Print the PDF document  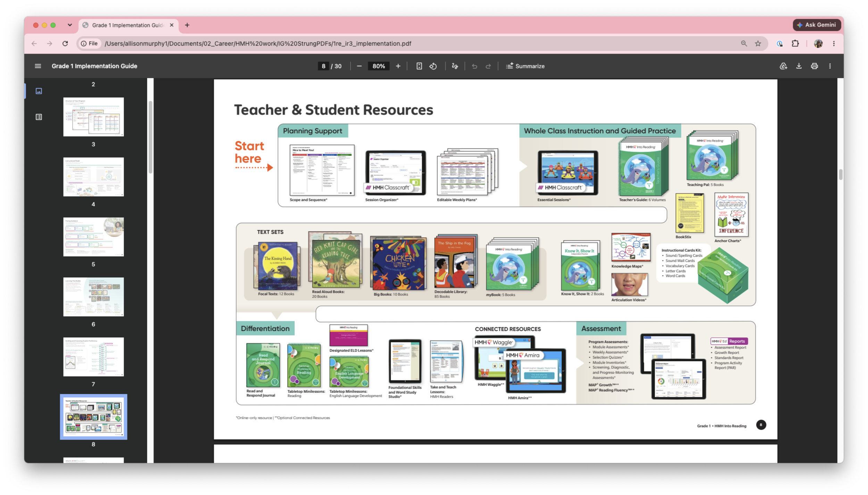tap(814, 66)
